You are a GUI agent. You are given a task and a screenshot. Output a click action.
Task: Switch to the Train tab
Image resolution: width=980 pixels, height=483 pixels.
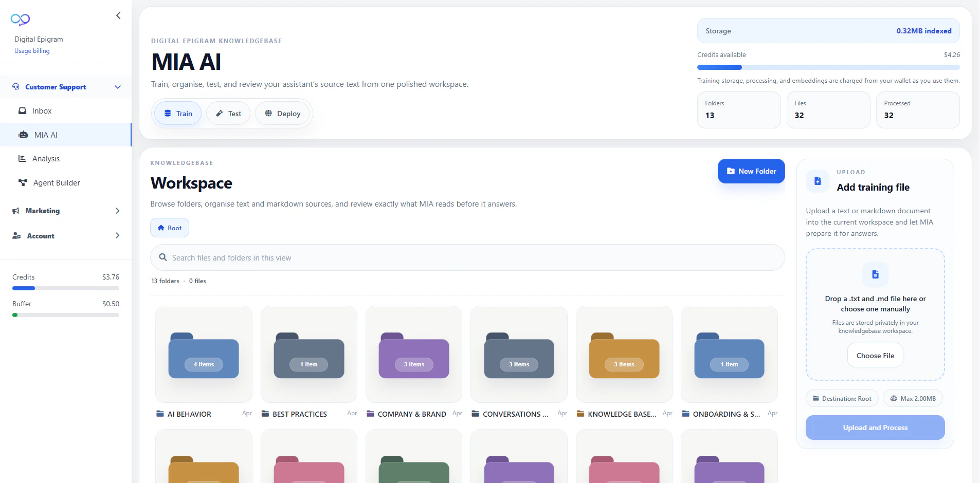178,114
